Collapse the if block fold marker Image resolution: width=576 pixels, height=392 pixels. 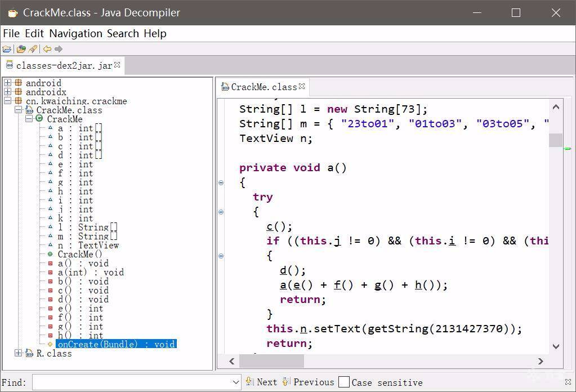coord(221,256)
